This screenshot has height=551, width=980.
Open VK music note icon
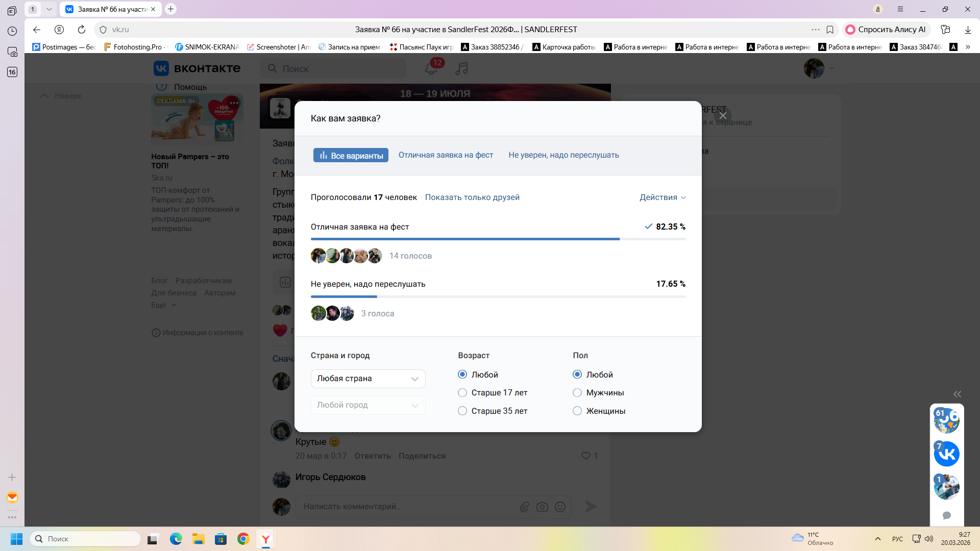pos(462,68)
